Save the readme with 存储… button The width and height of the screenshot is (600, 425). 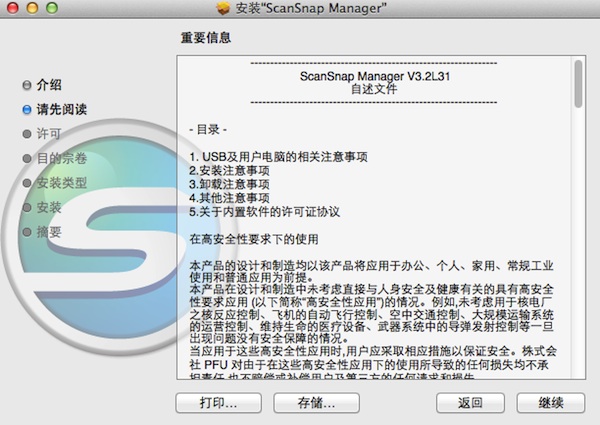point(316,402)
